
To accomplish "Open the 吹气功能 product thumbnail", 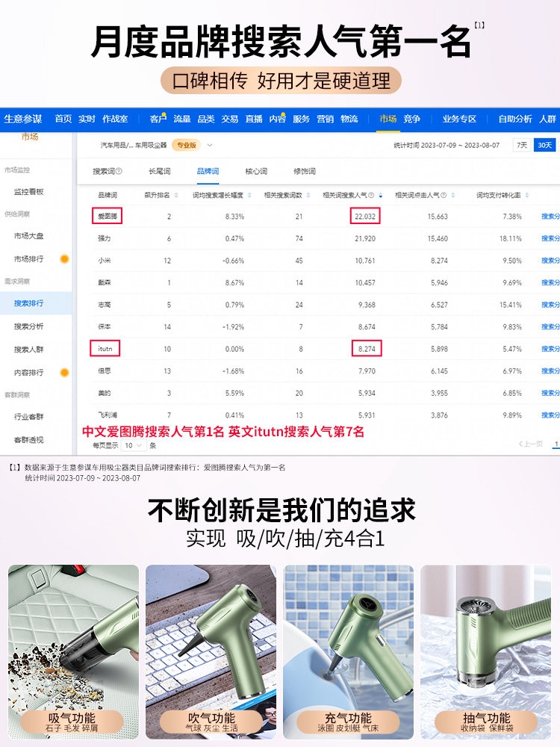I will pos(211,651).
